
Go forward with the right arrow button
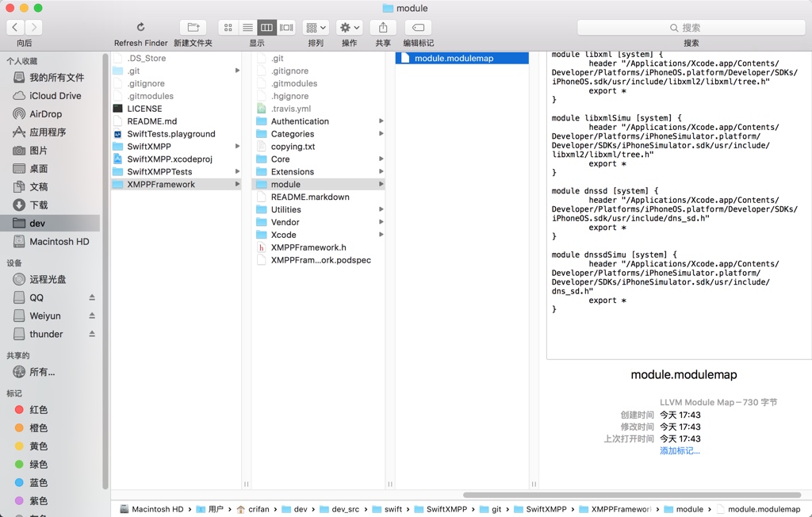33,27
